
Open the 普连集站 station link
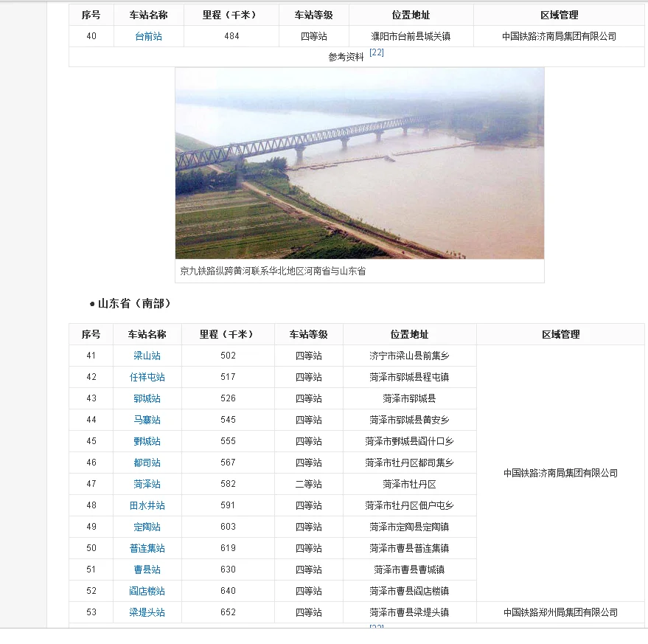(147, 548)
